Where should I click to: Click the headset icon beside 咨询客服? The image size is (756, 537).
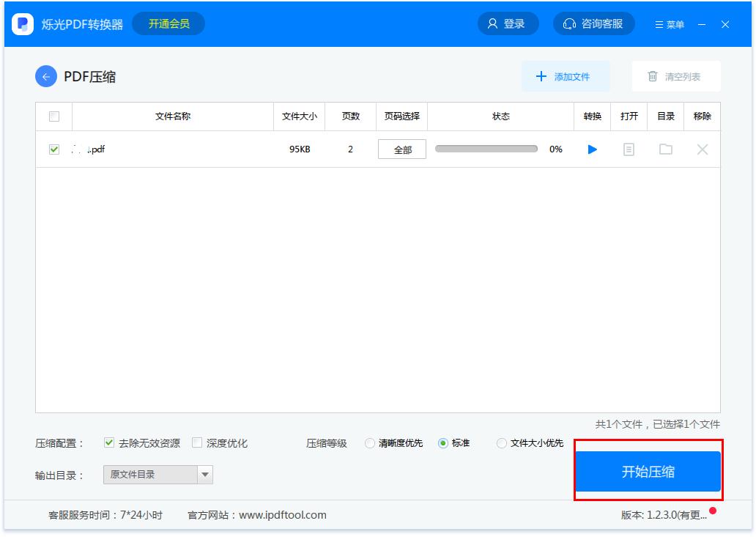568,23
